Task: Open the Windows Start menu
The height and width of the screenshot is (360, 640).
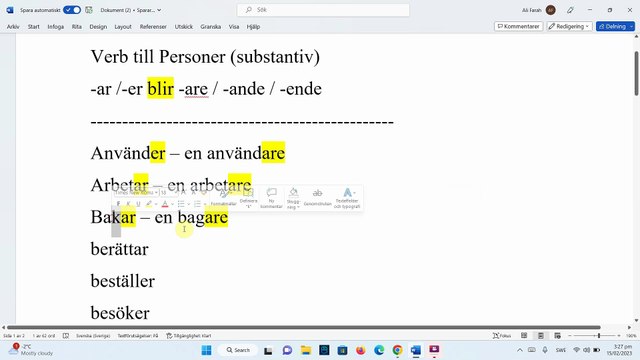Action: (x=207, y=350)
